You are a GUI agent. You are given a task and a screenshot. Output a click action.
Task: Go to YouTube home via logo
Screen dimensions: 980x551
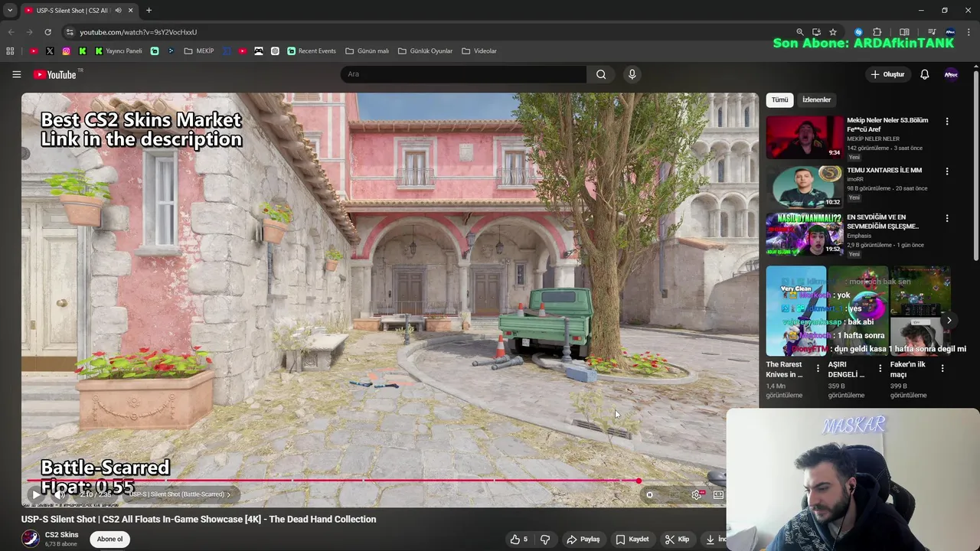[54, 74]
